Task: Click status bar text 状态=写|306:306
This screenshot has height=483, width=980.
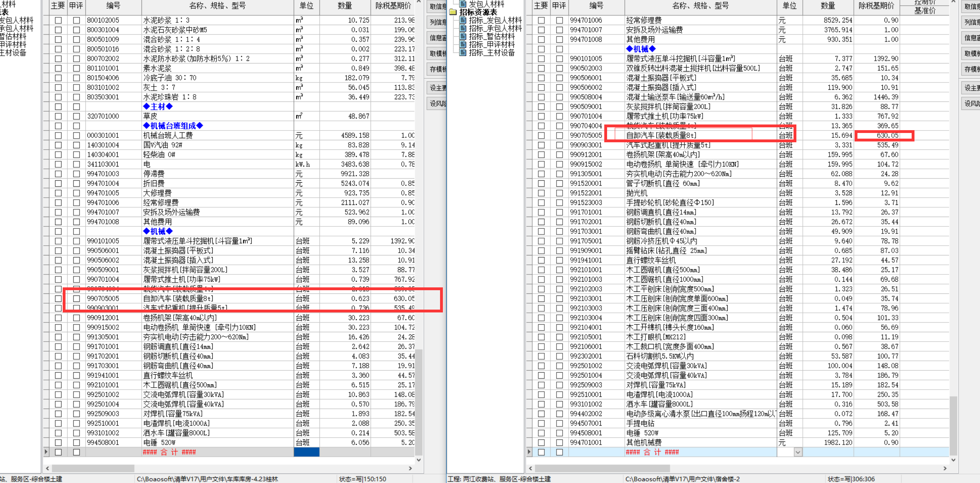Action: (x=851, y=479)
